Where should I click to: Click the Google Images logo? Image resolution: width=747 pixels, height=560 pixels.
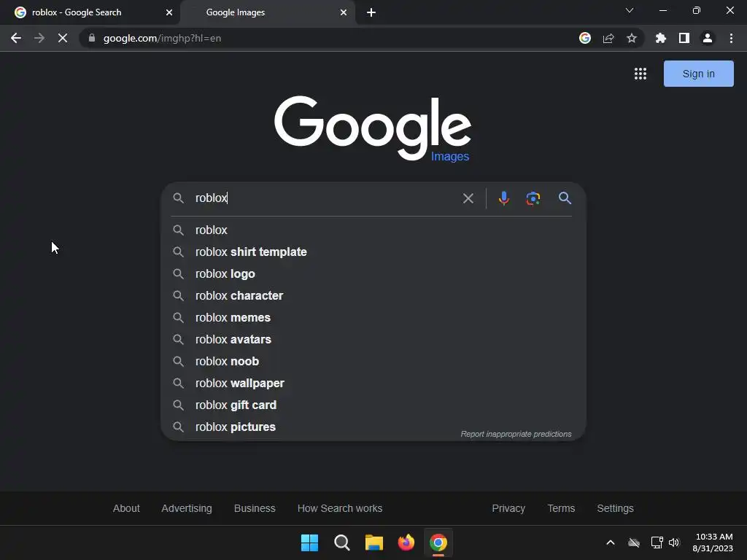[x=373, y=128]
